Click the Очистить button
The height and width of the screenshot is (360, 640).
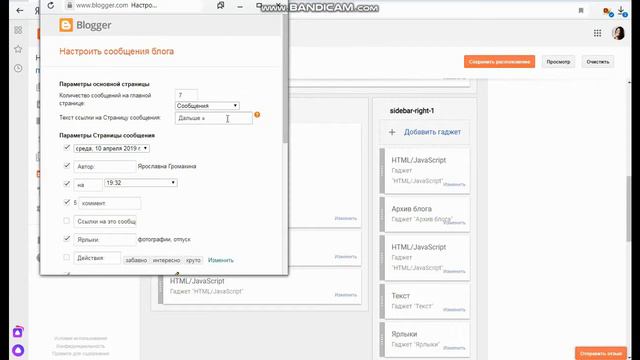pos(598,62)
